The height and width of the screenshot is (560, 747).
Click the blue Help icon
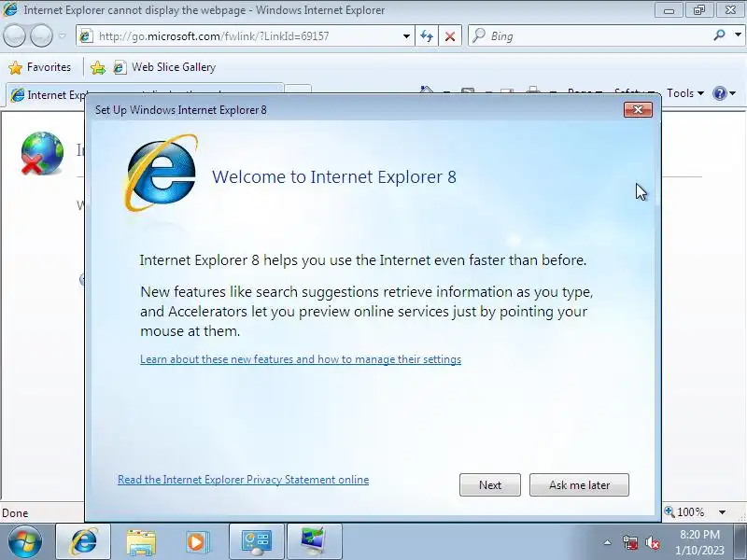(719, 93)
